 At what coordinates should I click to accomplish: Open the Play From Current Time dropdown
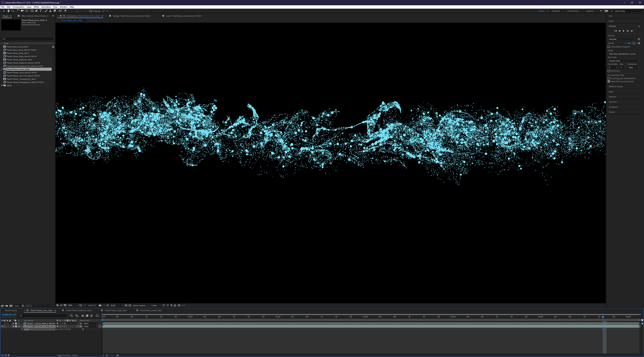624,61
